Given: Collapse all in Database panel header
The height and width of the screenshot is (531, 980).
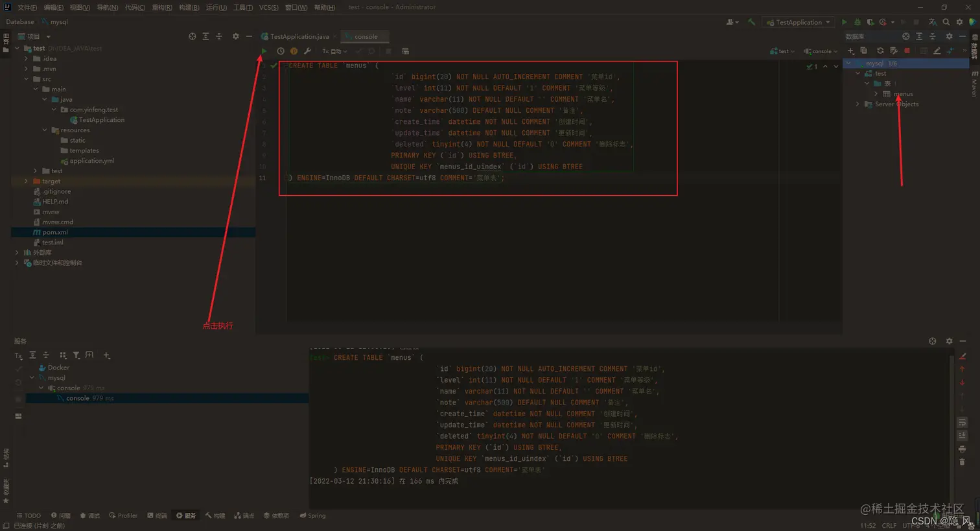Looking at the screenshot, I should click(932, 36).
